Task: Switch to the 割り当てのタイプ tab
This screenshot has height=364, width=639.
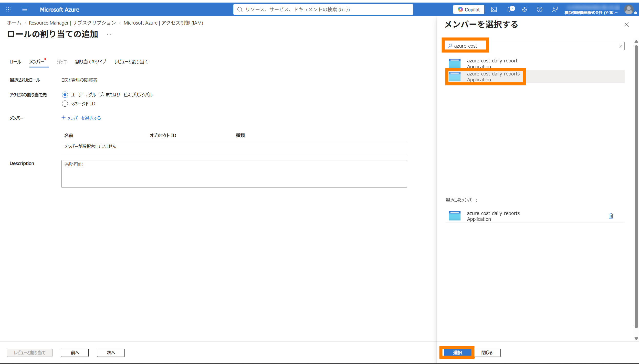Action: click(x=91, y=62)
